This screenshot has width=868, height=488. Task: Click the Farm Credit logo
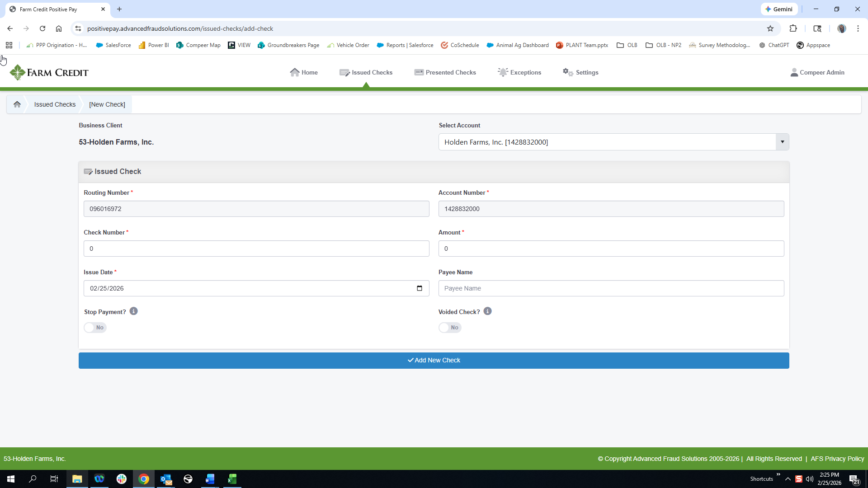click(x=49, y=72)
